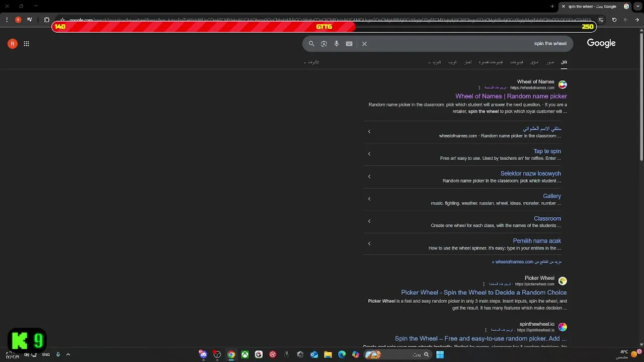Open the Gallery sitelink
This screenshot has height=362, width=644.
click(552, 196)
